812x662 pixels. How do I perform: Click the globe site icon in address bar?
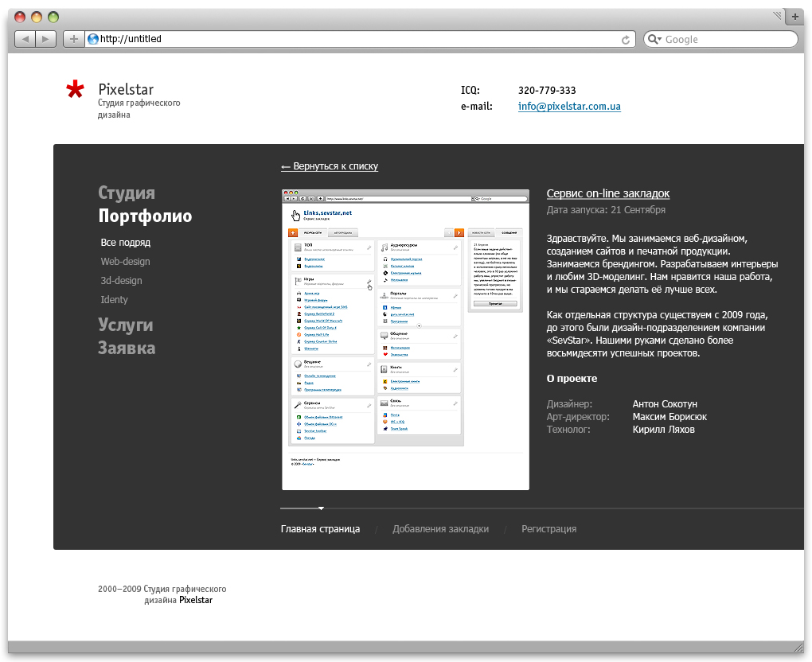(93, 39)
